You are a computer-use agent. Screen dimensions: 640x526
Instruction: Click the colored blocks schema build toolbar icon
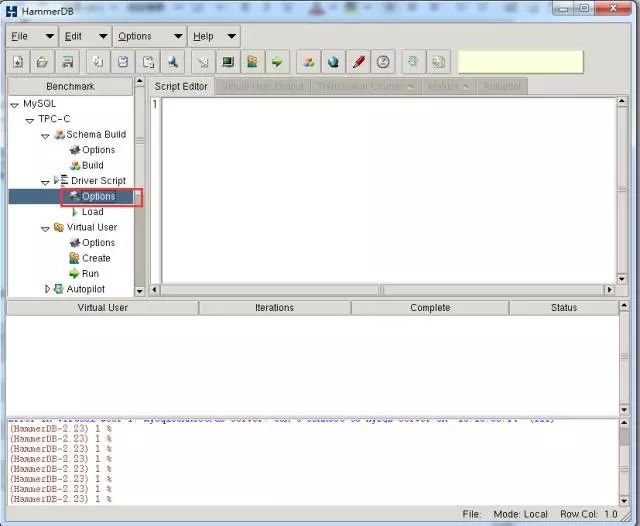click(x=309, y=62)
